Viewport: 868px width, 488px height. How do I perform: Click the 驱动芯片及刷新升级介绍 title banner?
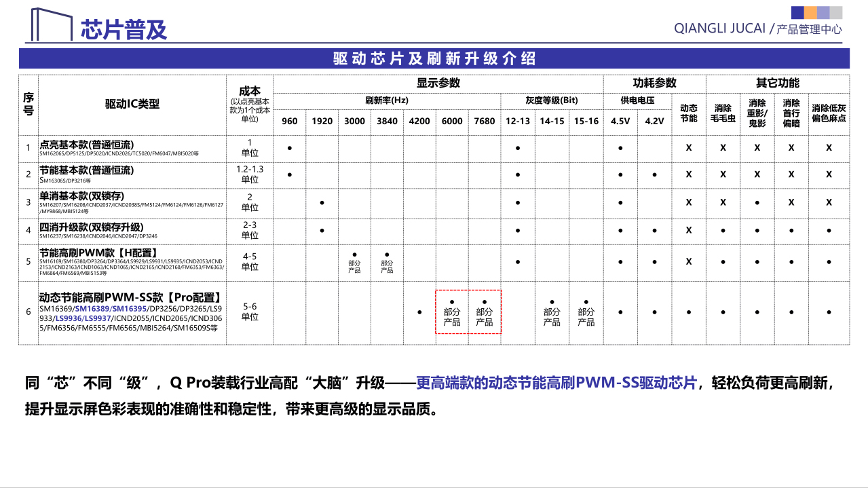coord(434,58)
